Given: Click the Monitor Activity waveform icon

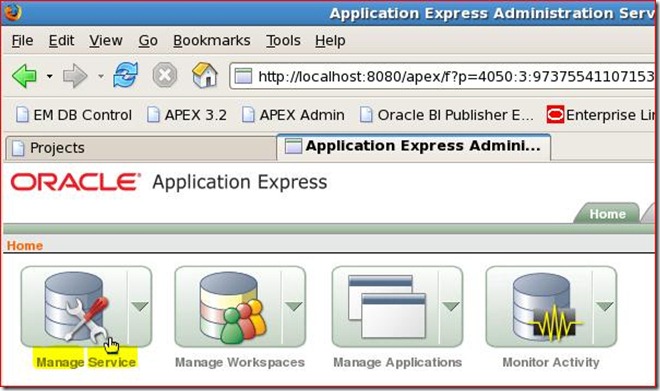Looking at the screenshot, I should click(x=547, y=307).
